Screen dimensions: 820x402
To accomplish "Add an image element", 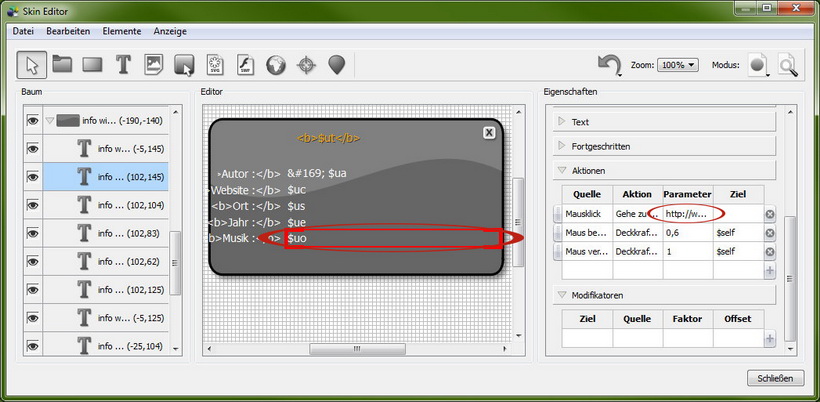I will coord(154,65).
